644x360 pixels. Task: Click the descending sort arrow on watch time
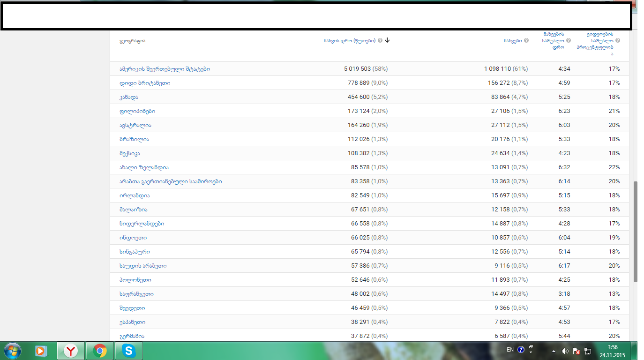[387, 40]
